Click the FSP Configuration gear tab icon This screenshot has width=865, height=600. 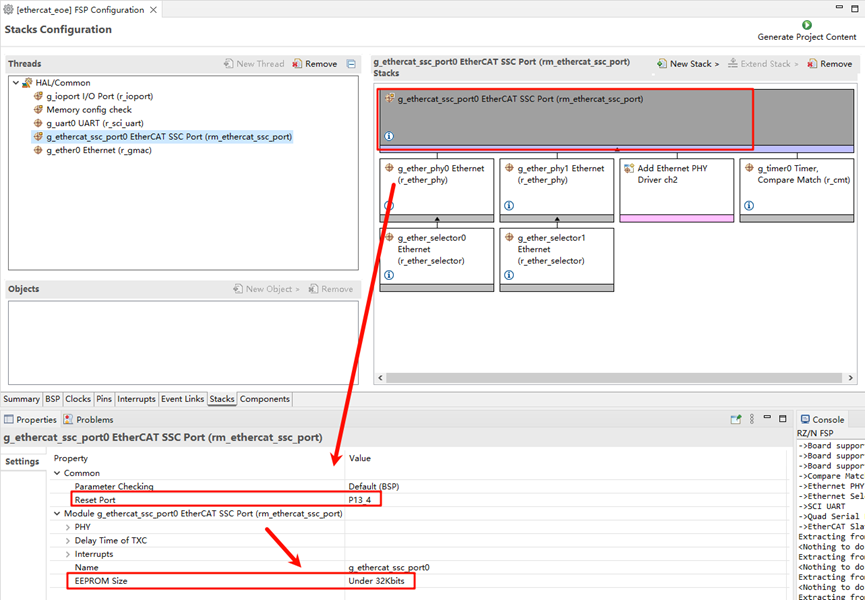pyautogui.click(x=8, y=10)
